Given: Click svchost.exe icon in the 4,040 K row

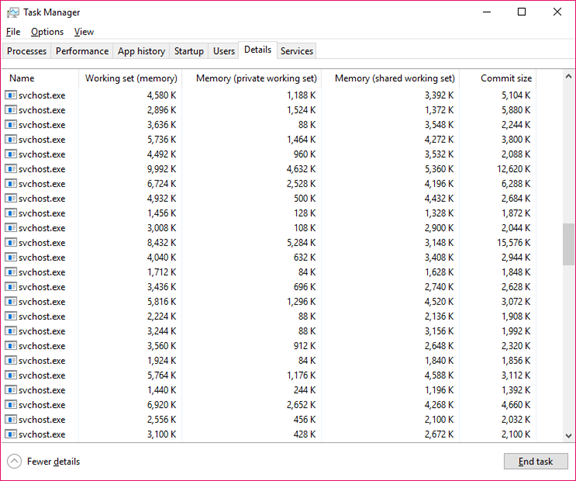Looking at the screenshot, I should click(11, 257).
